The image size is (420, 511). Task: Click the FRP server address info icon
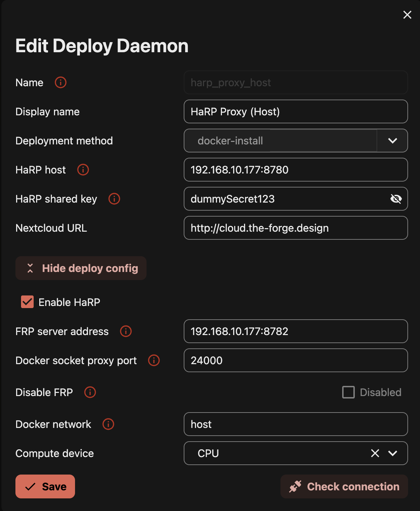(126, 331)
